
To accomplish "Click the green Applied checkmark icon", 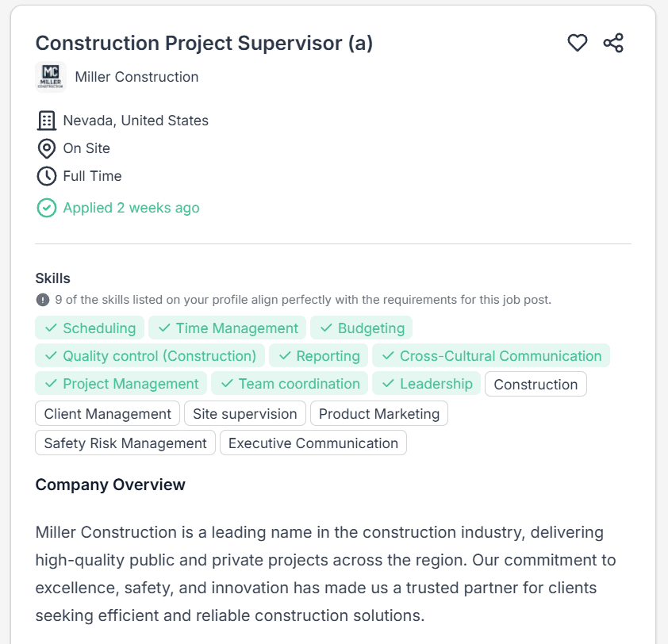I will coord(46,208).
